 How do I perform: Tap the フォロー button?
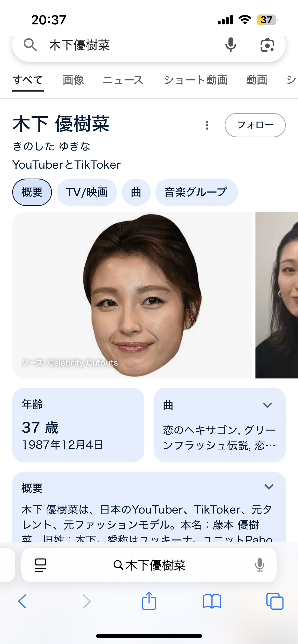(255, 125)
